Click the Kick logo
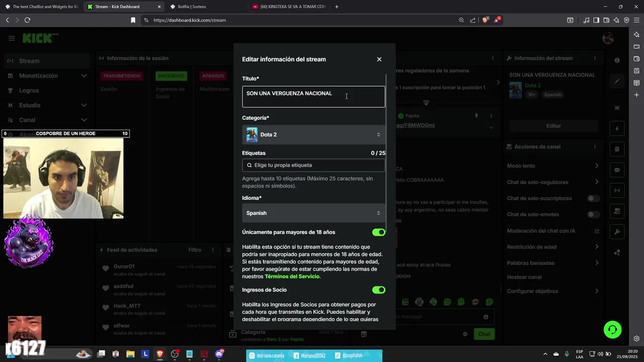This screenshot has width=644, height=362. pyautogui.click(x=40, y=38)
